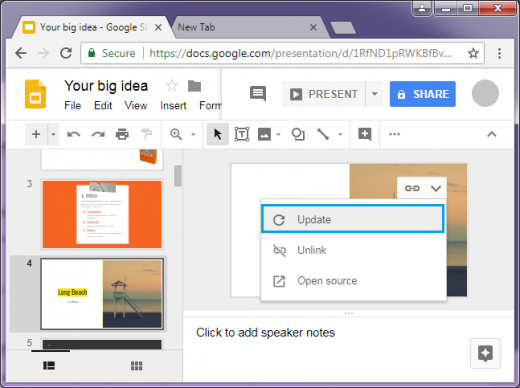Collapse the menus with the up chevron

(x=492, y=134)
